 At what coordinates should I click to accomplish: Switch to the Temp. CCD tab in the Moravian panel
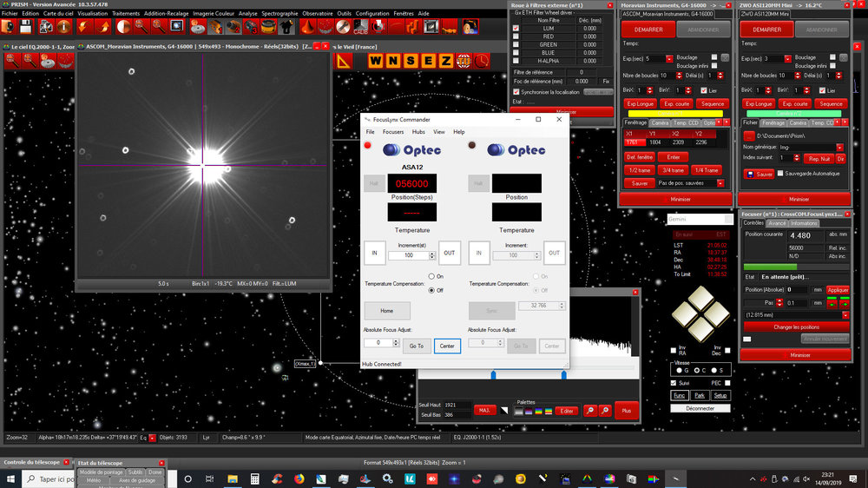coord(686,122)
